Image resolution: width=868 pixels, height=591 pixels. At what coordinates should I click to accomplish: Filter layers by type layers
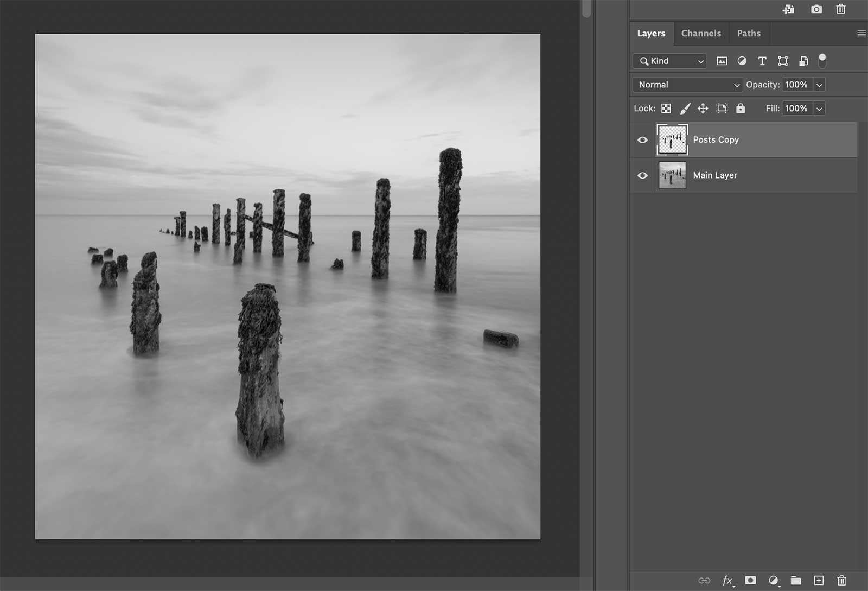click(762, 61)
